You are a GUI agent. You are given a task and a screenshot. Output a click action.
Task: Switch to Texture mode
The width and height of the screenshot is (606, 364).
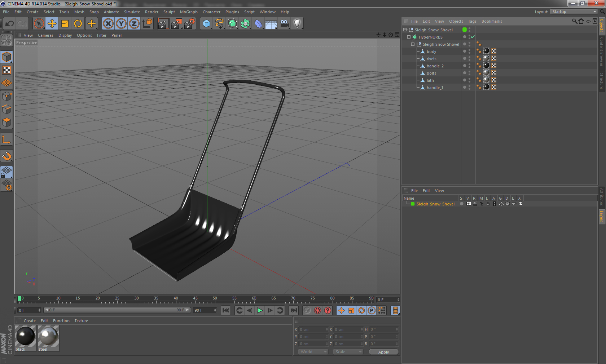7,70
